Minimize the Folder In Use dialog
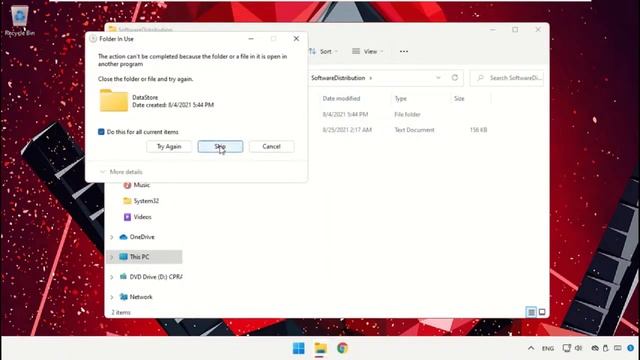This screenshot has width=640, height=360. tap(251, 38)
